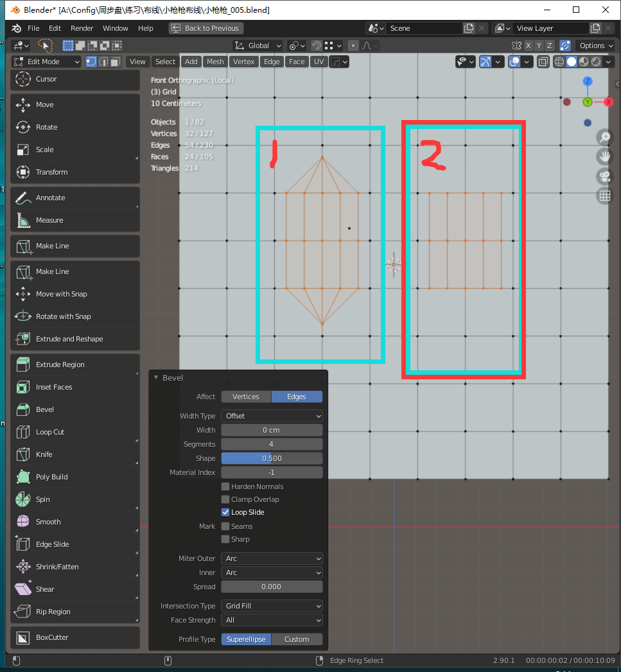This screenshot has height=672, width=621.
Task: Select the Poly Build tool
Action: 75,477
